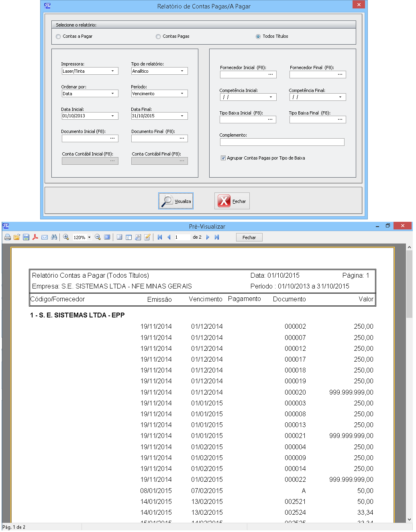The height and width of the screenshot is (532, 416).
Task: Click the save diskette icon
Action: (x=26, y=237)
